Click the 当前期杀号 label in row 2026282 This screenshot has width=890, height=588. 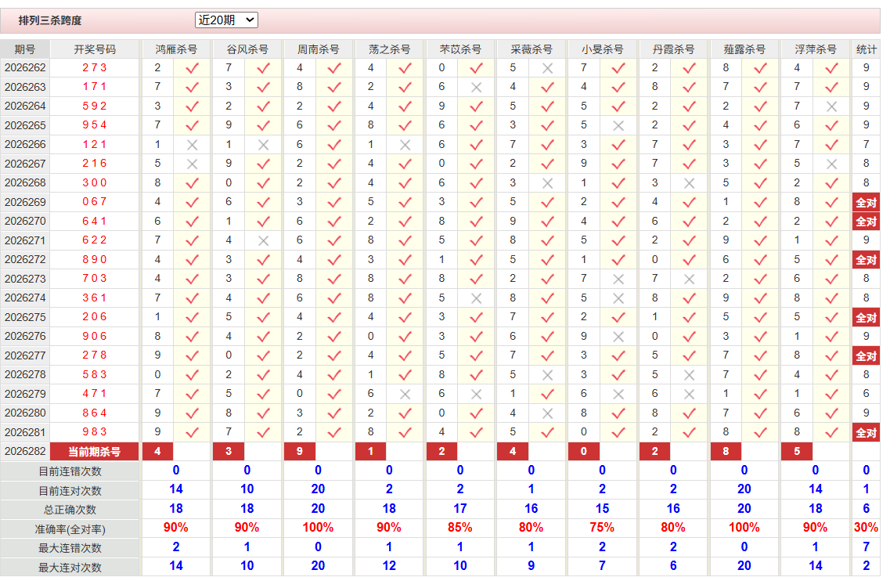point(94,452)
